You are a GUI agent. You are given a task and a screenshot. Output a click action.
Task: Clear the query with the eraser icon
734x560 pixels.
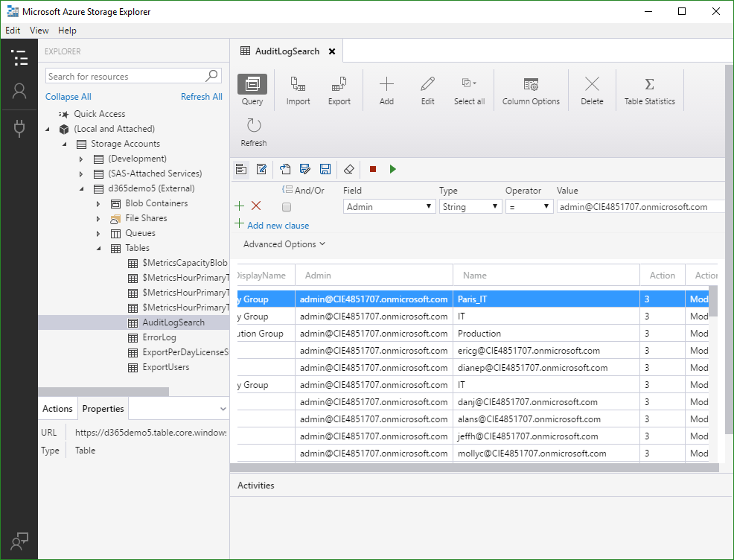pos(348,169)
